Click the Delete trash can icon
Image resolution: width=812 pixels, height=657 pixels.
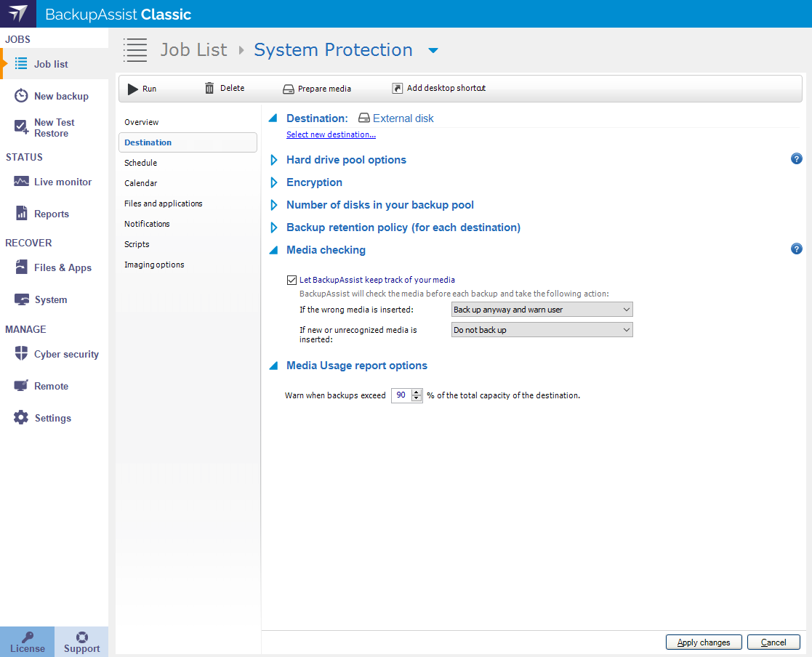pos(209,88)
